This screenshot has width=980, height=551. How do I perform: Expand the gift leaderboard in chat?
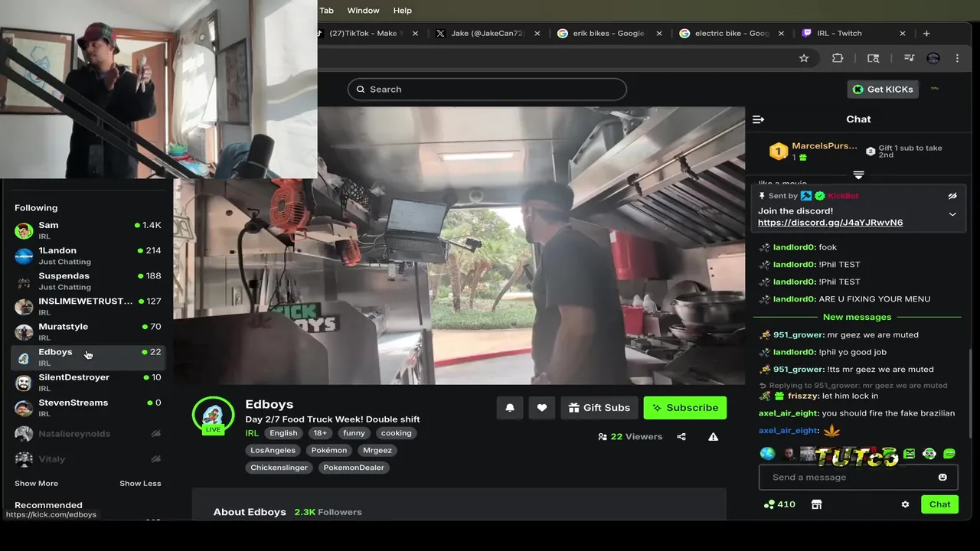858,175
